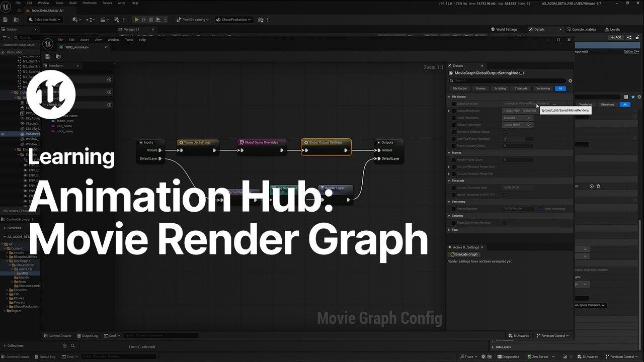Screen dimensions: 644x362
Task: Click the Frames filter in the Details panel
Action: [x=480, y=88]
